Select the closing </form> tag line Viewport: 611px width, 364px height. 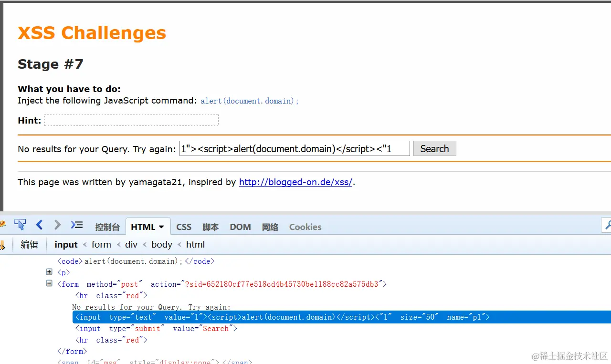(x=72, y=351)
